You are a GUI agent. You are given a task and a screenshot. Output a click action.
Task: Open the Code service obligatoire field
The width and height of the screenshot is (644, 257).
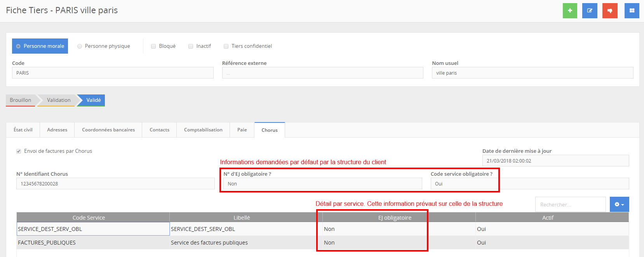tap(464, 184)
